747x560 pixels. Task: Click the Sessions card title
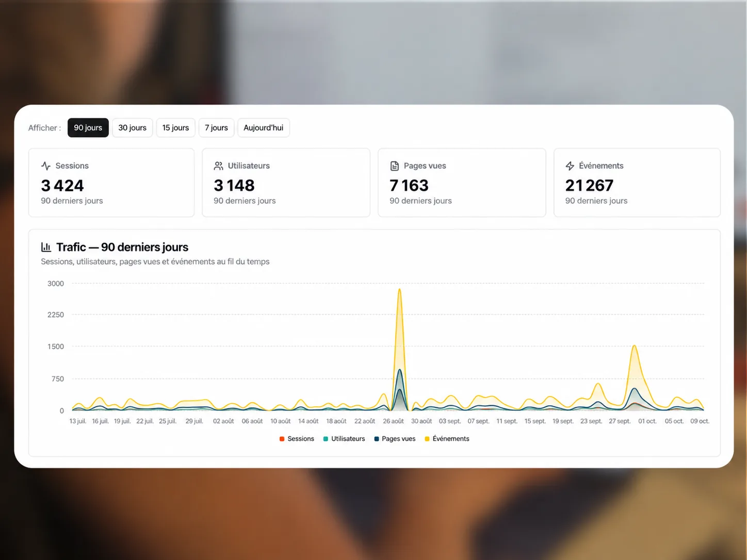click(x=72, y=166)
